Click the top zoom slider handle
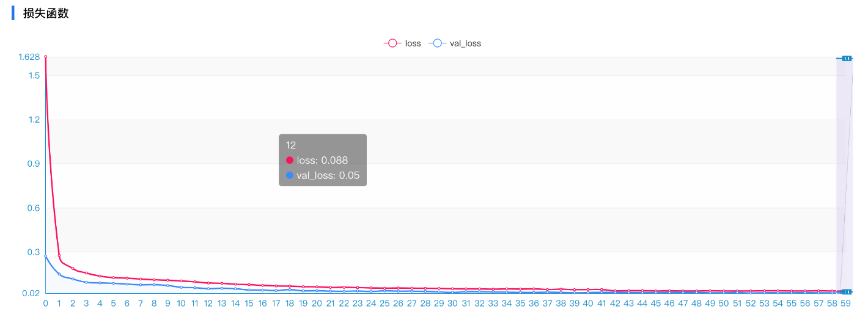Screen dimensions: 868x331 point(847,58)
